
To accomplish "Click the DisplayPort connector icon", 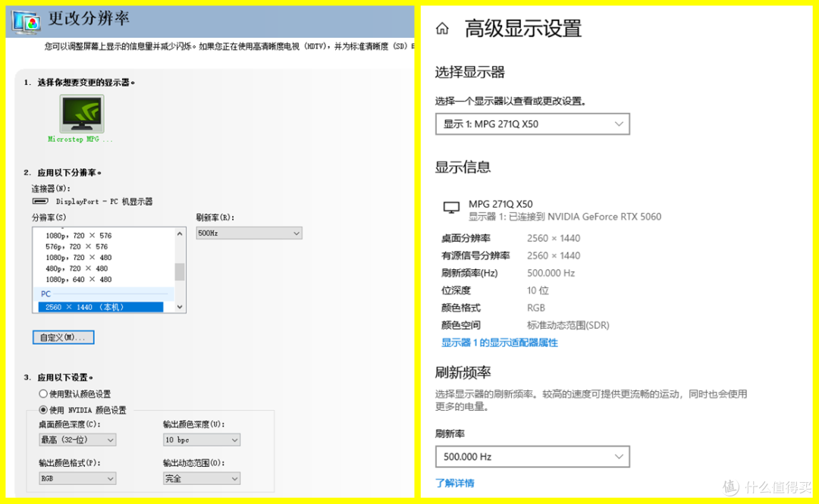I will [40, 201].
